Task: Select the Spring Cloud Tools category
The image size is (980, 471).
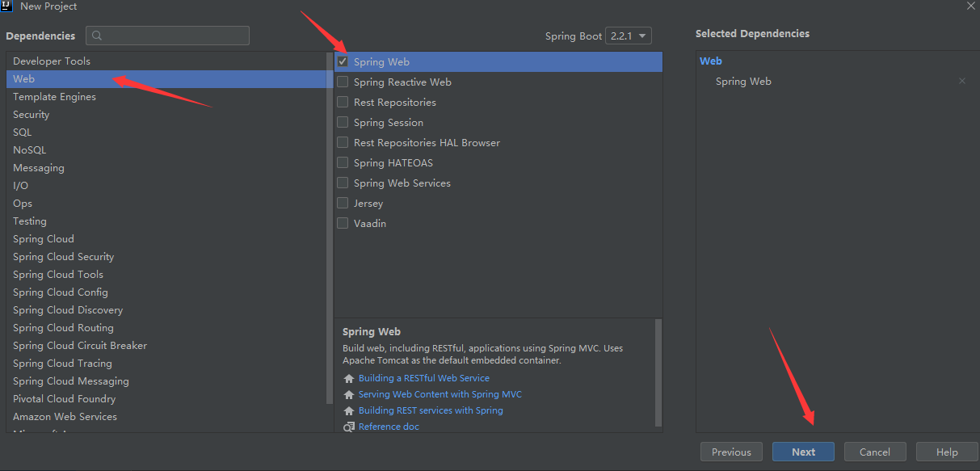Action: click(x=166, y=275)
